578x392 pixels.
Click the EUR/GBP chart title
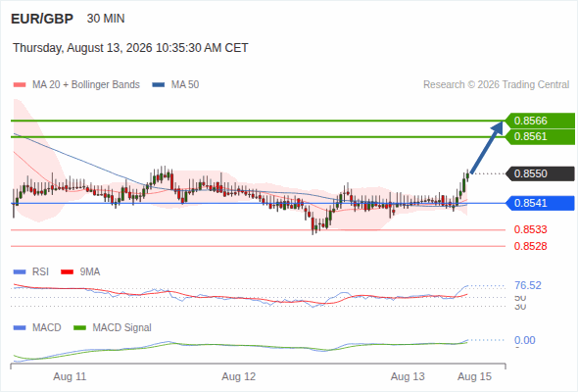pyautogui.click(x=42, y=19)
